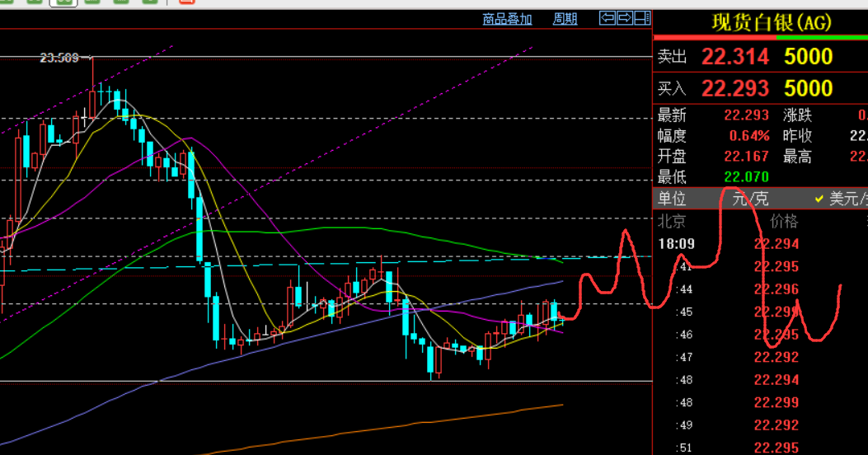
Task: Click the 买入 buy price 22.293
Action: click(x=734, y=88)
